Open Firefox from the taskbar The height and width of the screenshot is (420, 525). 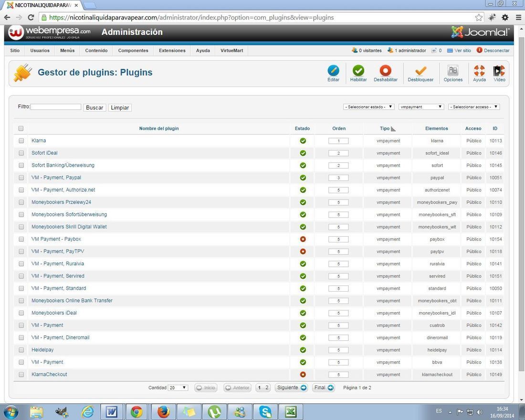pyautogui.click(x=163, y=411)
